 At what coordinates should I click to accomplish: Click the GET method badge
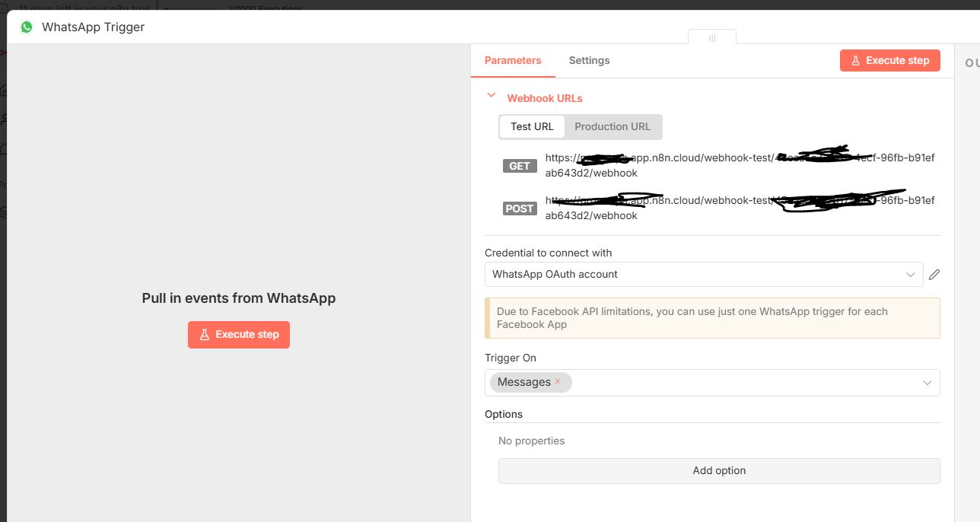[520, 166]
